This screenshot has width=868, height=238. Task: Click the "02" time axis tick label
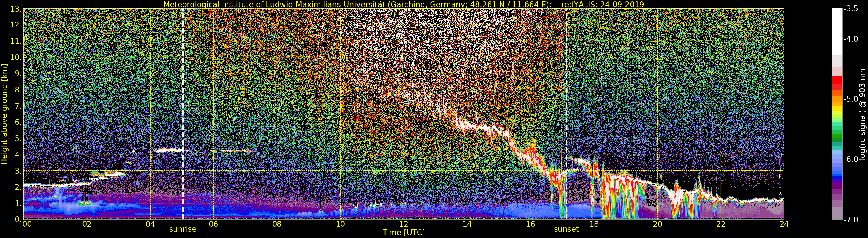pos(87,224)
